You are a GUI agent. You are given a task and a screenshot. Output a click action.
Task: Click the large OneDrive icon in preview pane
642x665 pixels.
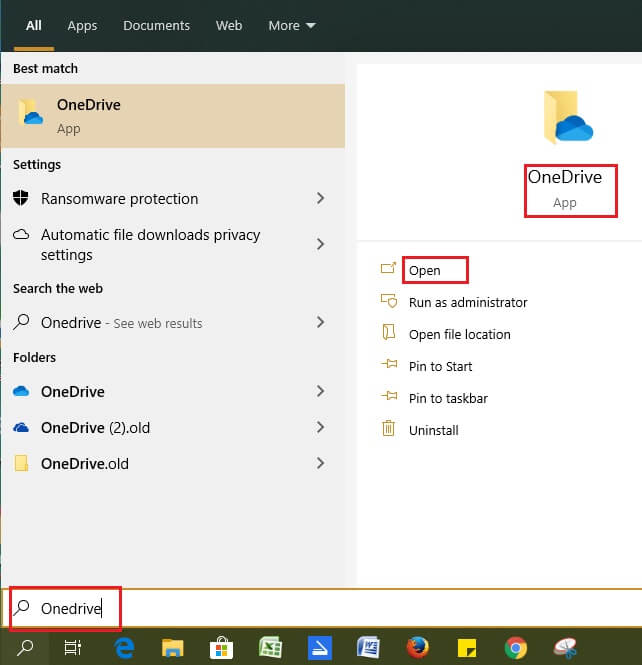pos(568,117)
